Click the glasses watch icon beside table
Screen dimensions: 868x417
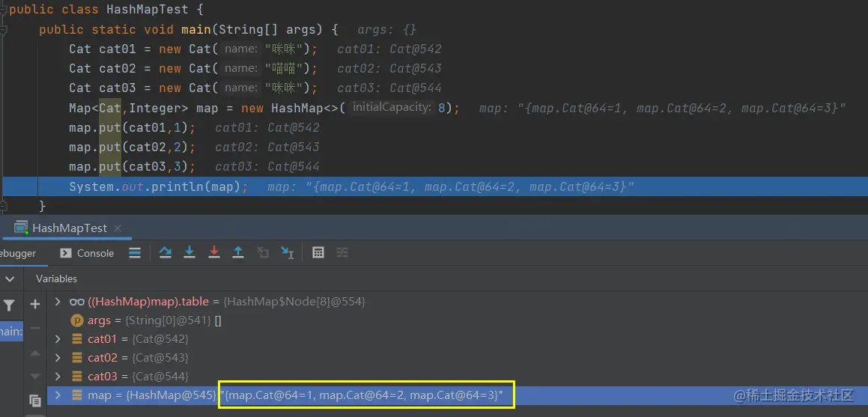(x=77, y=302)
